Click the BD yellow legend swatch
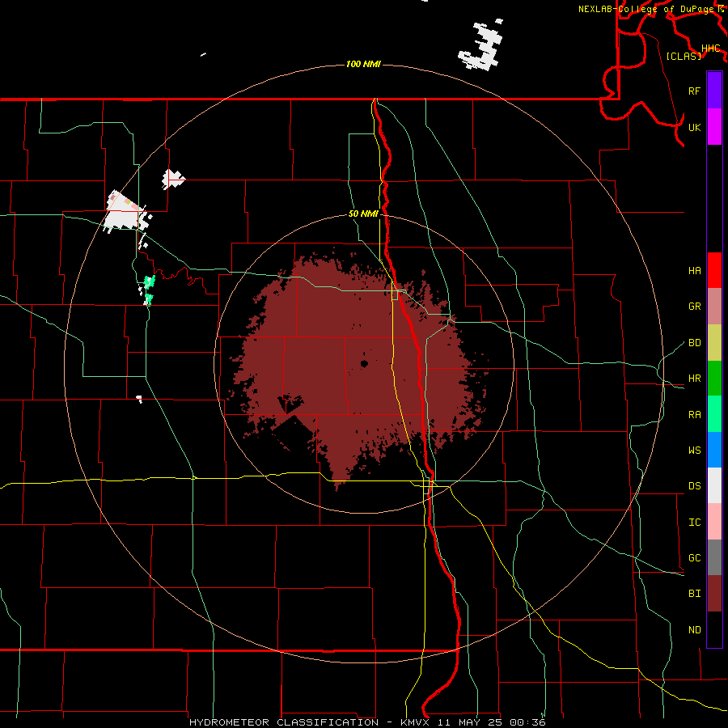 (x=714, y=343)
